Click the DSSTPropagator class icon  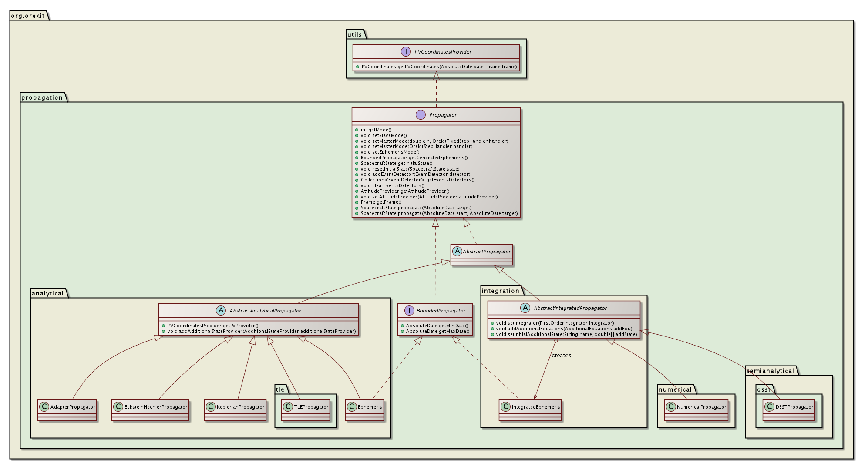coord(769,407)
